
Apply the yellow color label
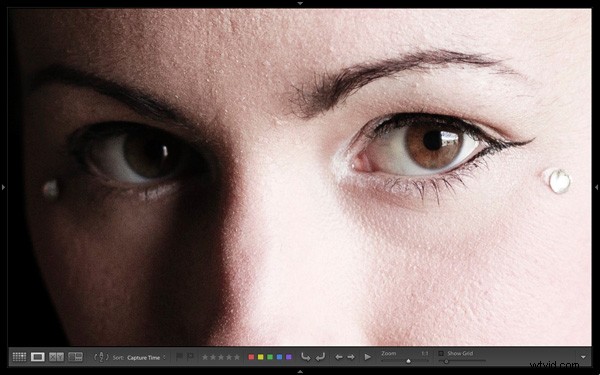coord(261,357)
